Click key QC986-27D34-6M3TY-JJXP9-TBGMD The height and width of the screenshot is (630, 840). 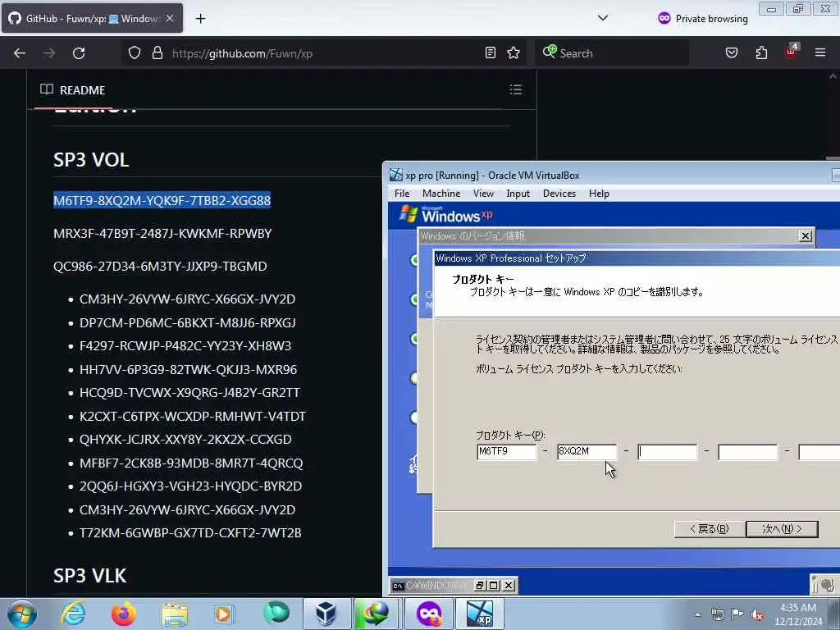[160, 267]
